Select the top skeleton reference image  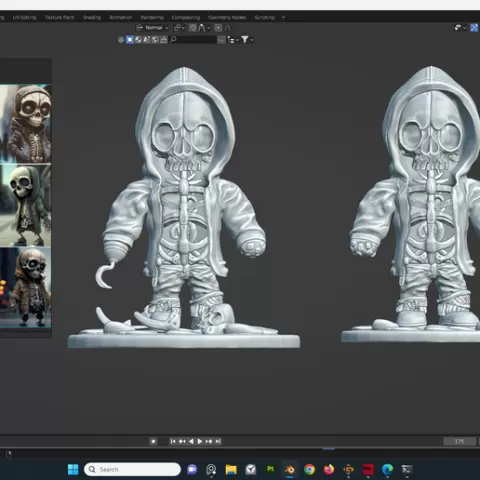point(26,124)
